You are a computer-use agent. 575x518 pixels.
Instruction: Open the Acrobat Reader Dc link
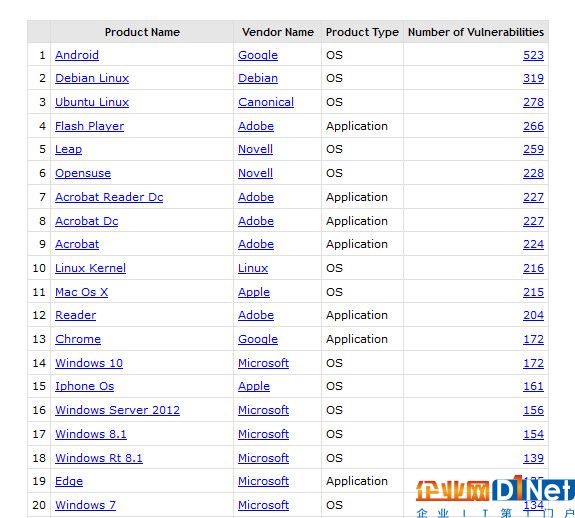109,197
